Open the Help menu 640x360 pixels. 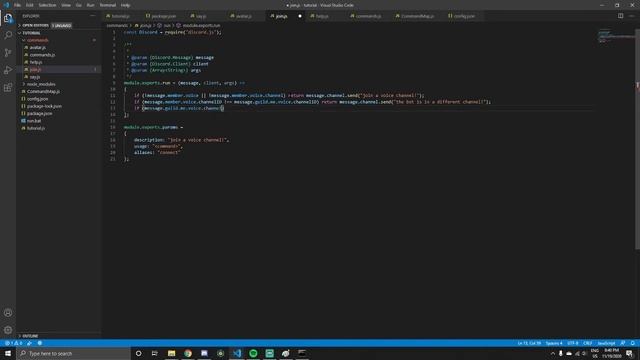[125, 5]
